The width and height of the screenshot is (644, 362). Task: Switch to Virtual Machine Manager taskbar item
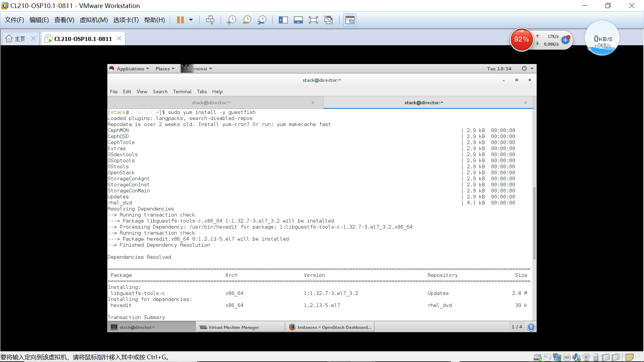(240, 327)
